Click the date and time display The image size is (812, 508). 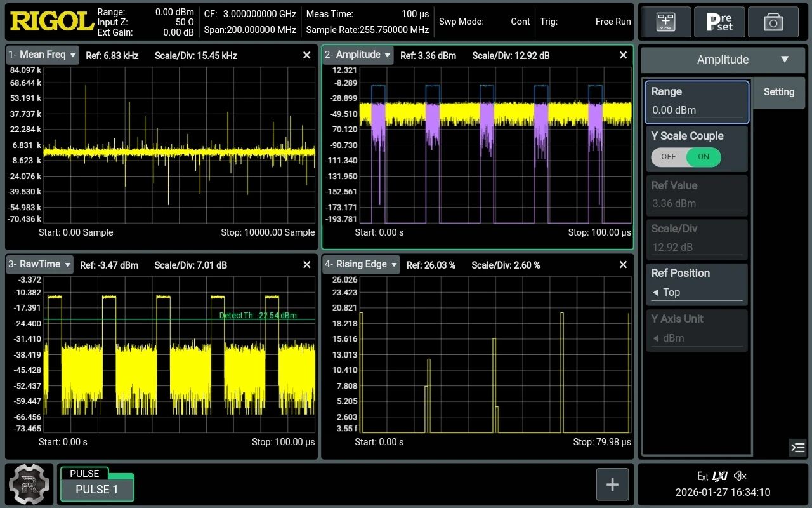point(723,492)
